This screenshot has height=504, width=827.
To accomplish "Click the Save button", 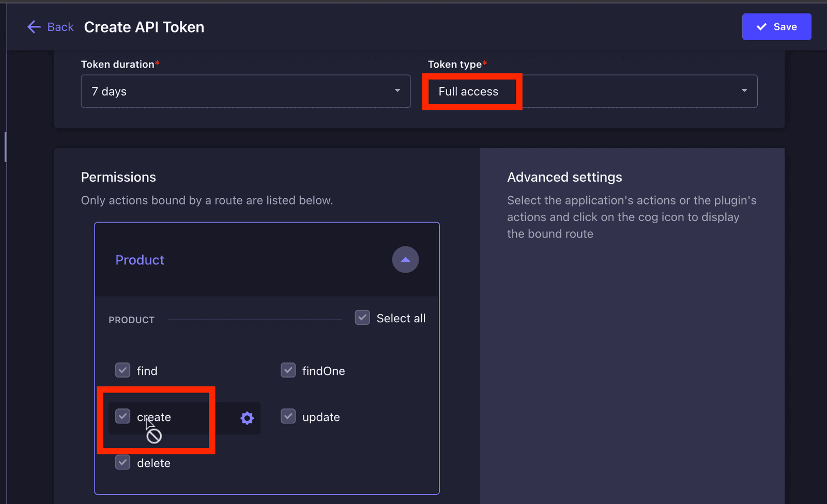I will pyautogui.click(x=776, y=27).
